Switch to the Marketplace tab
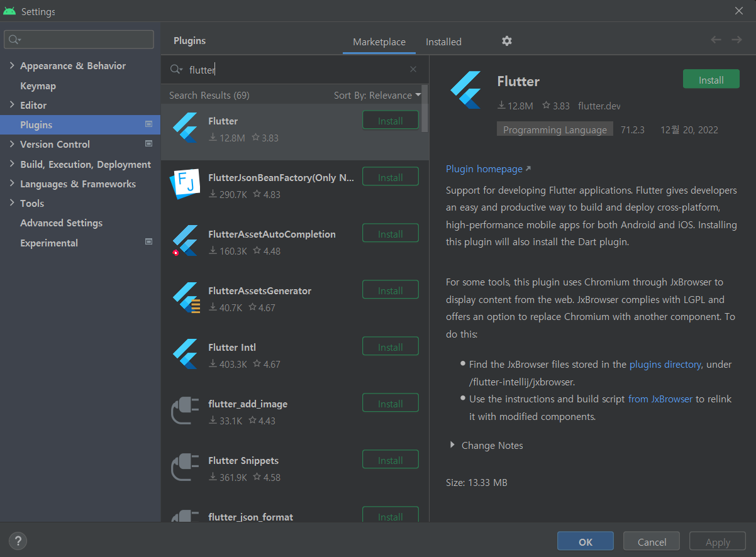This screenshot has width=756, height=557. click(x=379, y=41)
